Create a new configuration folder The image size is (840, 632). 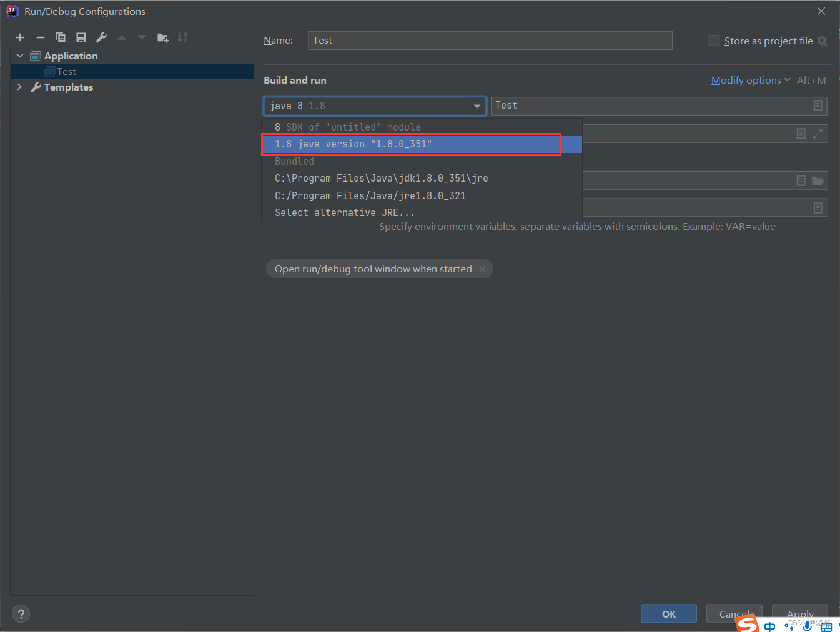point(162,37)
